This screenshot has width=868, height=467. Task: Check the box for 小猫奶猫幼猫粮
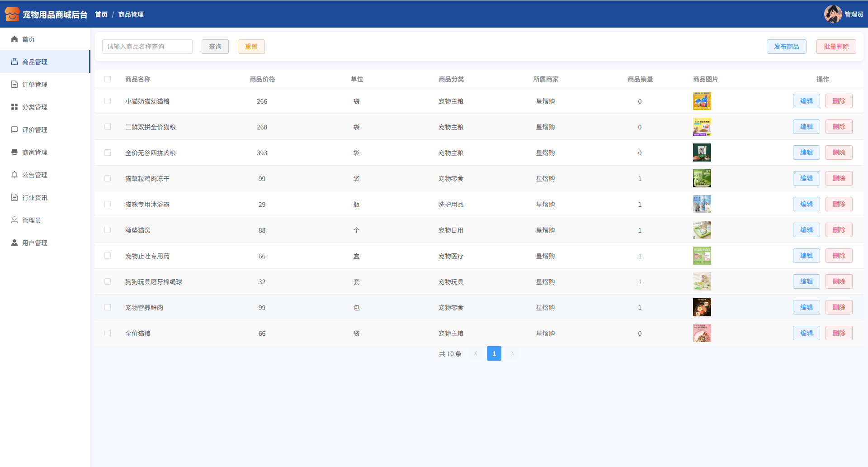coord(108,101)
